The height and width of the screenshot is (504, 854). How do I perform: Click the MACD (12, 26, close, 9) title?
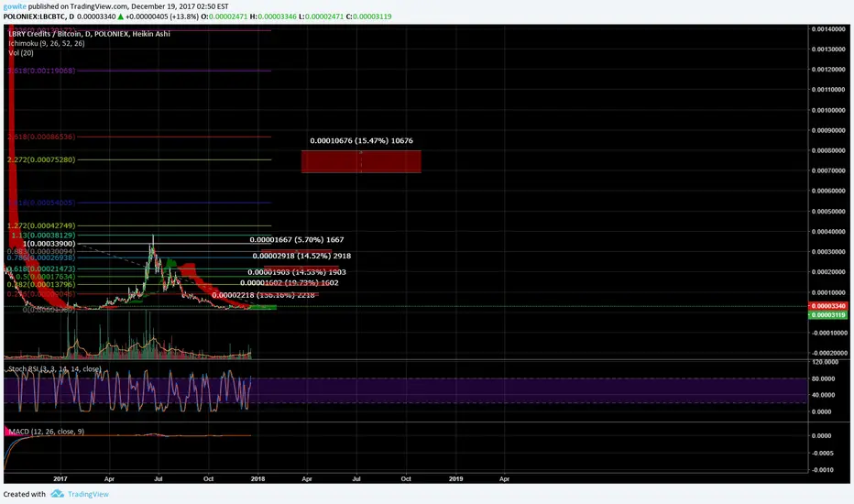click(47, 432)
